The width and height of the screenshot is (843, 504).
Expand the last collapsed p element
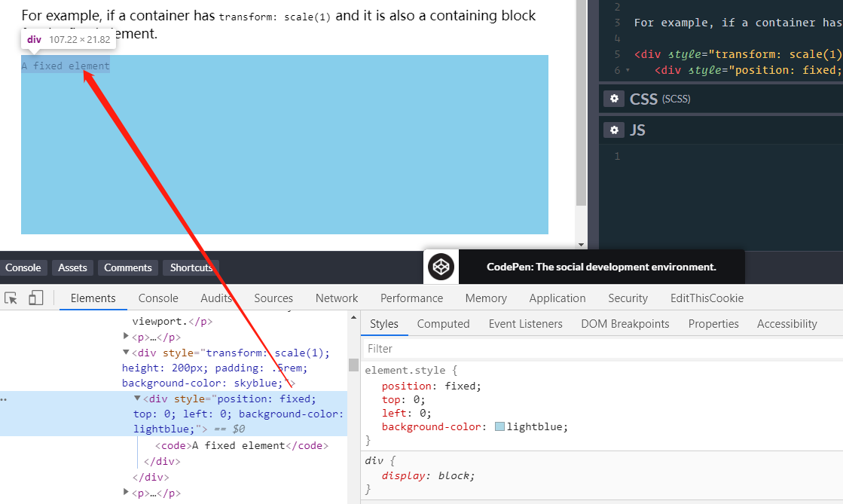(126, 492)
